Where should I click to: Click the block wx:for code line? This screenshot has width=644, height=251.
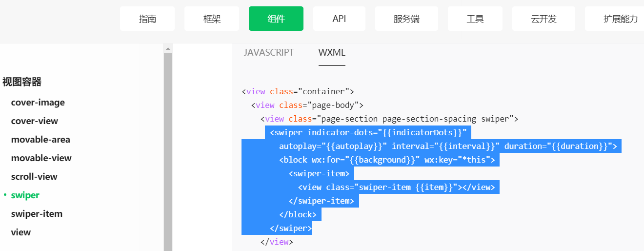click(x=387, y=160)
